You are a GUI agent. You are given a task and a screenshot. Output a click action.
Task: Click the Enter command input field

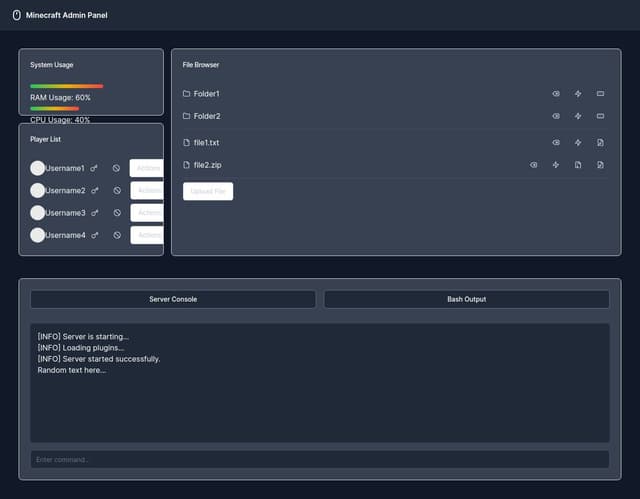[x=320, y=460]
